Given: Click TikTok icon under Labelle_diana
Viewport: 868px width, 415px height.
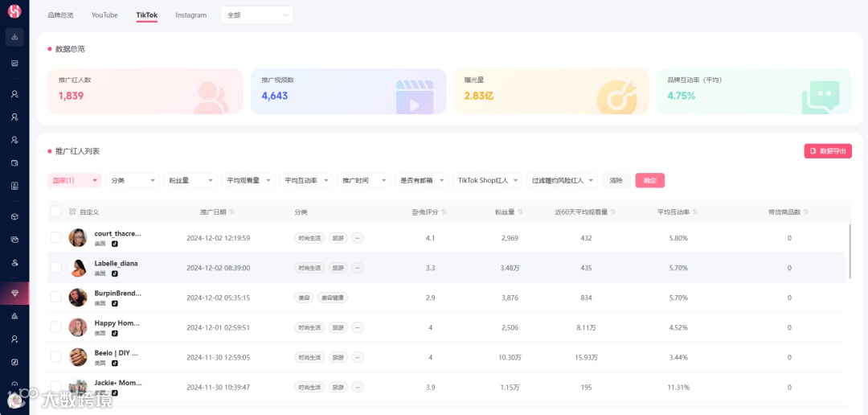Looking at the screenshot, I should click(x=115, y=273).
